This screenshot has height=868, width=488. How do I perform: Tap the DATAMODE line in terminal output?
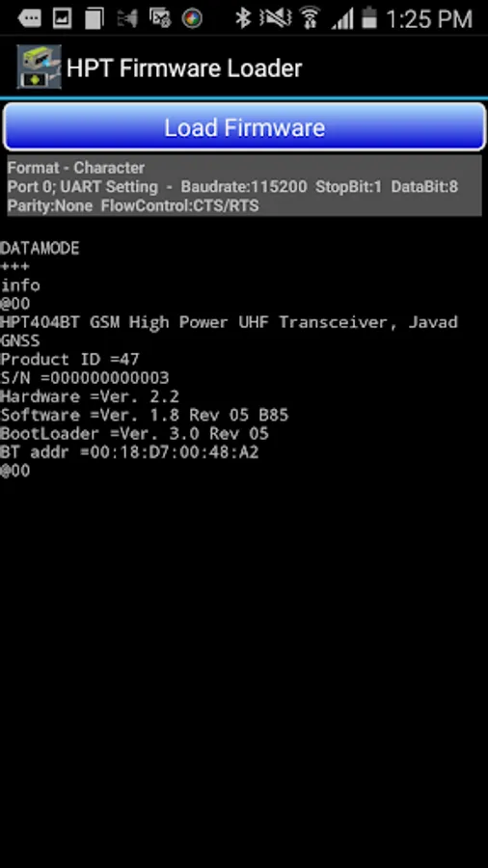point(40,248)
